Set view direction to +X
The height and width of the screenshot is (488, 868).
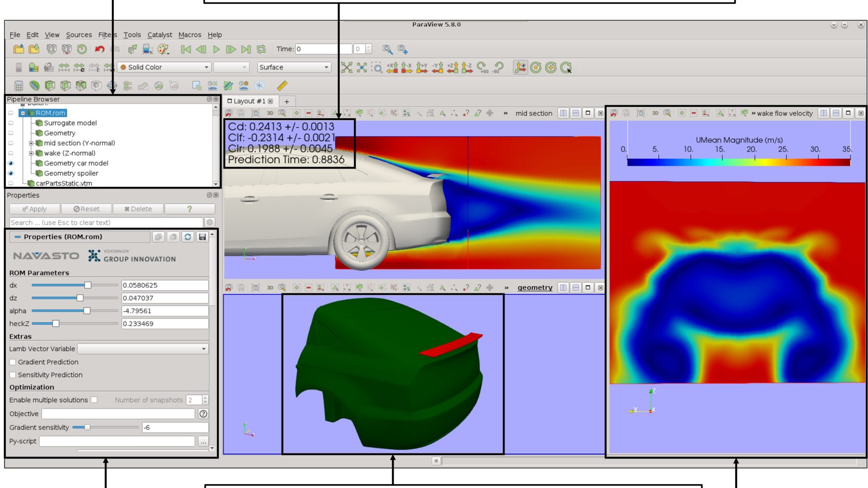pos(392,68)
